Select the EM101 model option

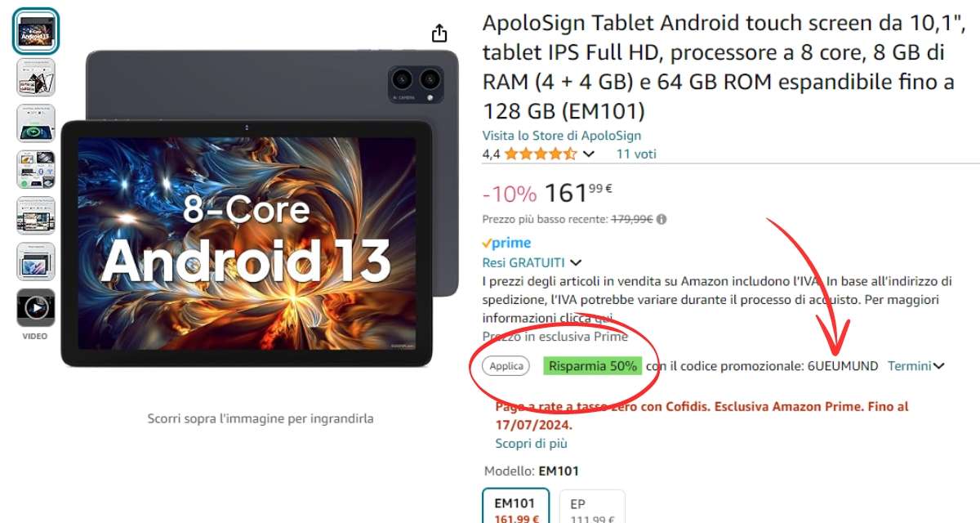coord(516,507)
